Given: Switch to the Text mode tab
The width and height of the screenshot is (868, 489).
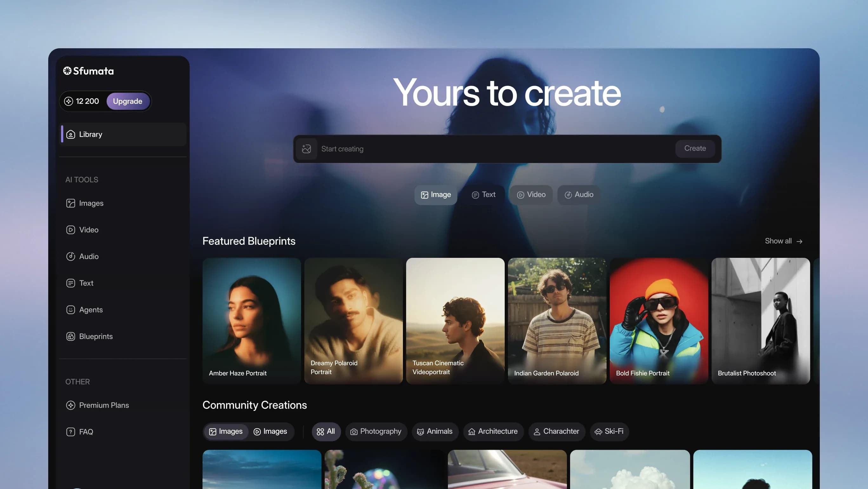Looking at the screenshot, I should pyautogui.click(x=483, y=195).
